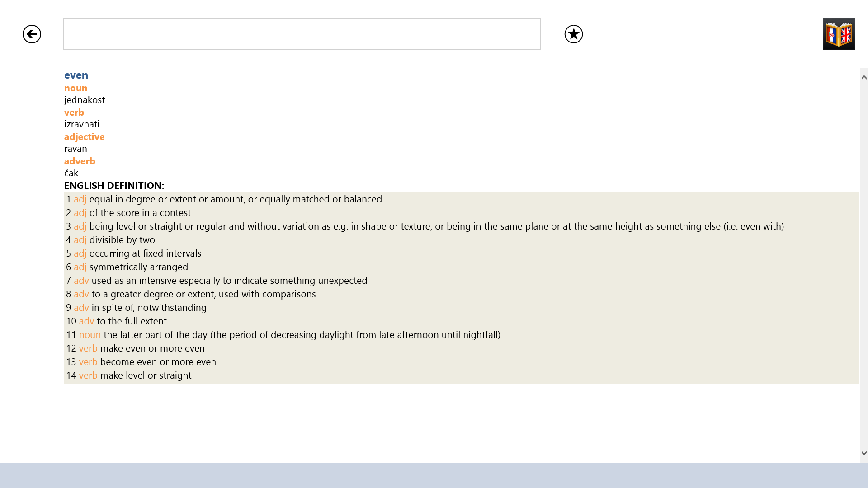
Task: Click the favorites star icon
Action: click(x=573, y=34)
